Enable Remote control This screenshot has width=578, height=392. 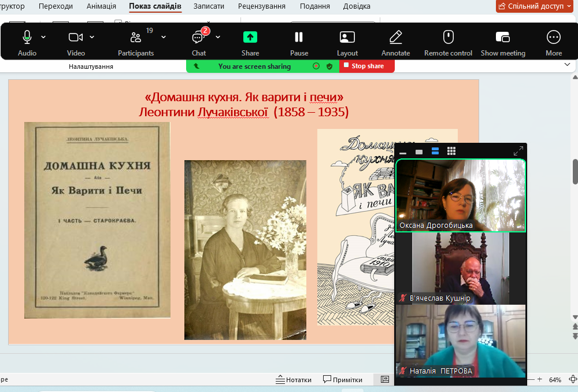click(x=448, y=38)
